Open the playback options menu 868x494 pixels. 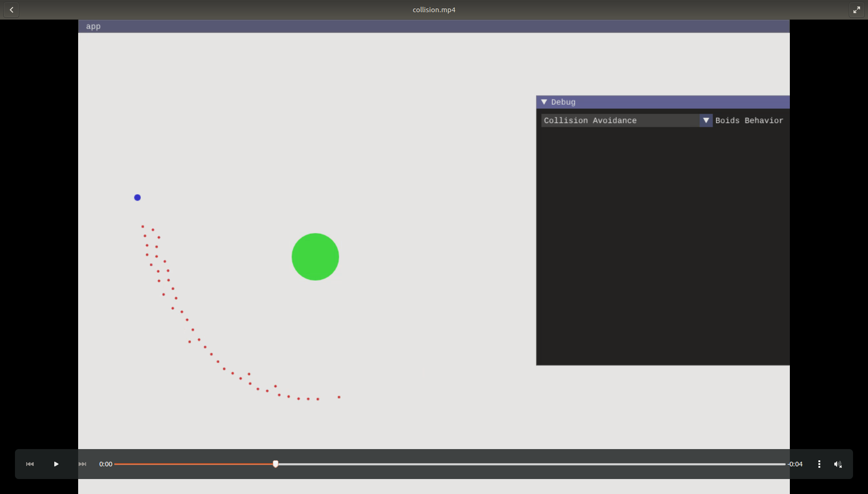(x=819, y=464)
